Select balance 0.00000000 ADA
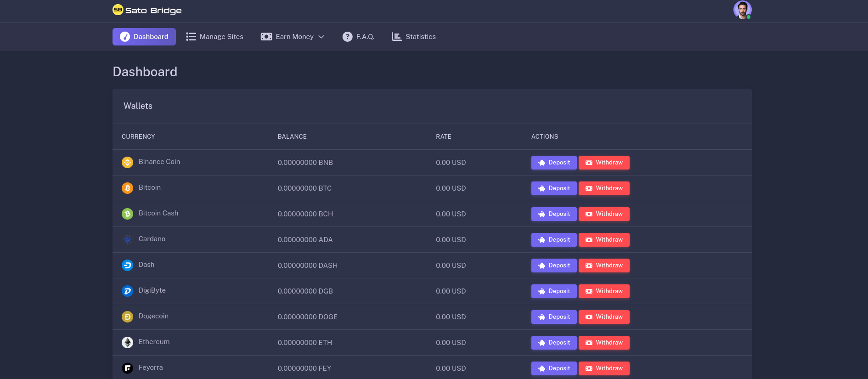Viewport: 868px width, 379px height. coord(305,240)
